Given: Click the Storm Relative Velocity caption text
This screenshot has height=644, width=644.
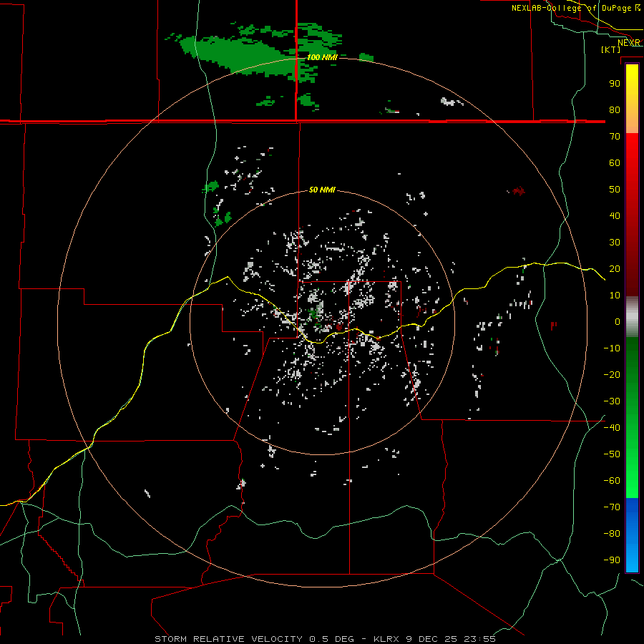Looking at the screenshot, I should click(228, 639).
